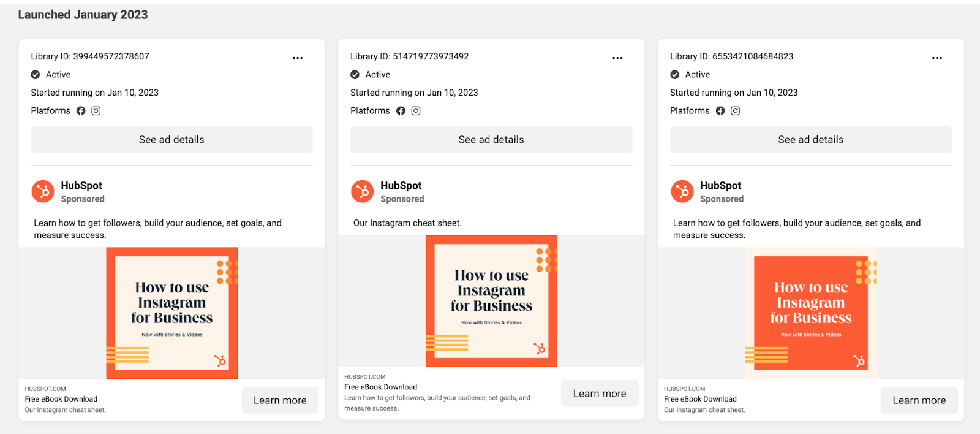Click Facebook platform icon on ad 6553421084684823
Image resolution: width=980 pixels, height=434 pixels.
coord(720,111)
